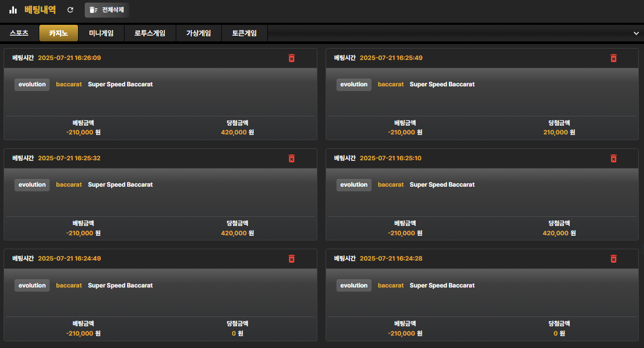
Task: Click Super Speed Baccarat in the 16:24:28 bet
Action: pyautogui.click(x=442, y=285)
